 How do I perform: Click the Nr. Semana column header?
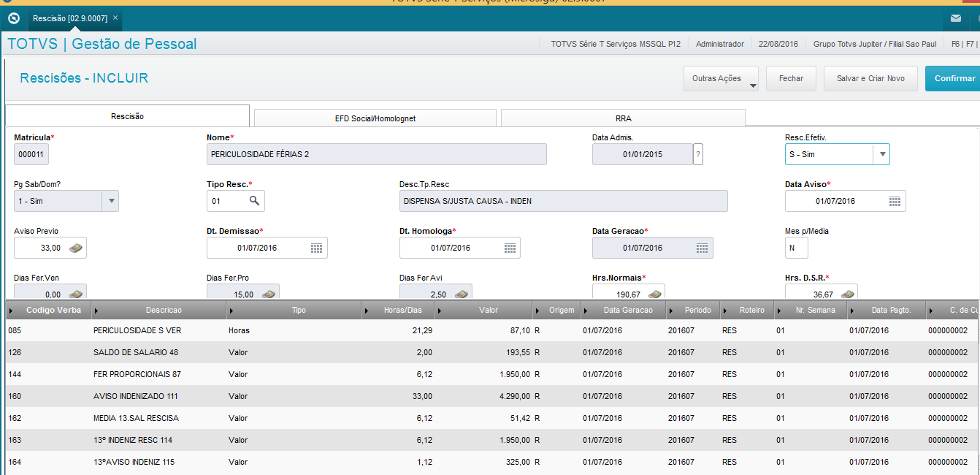[x=811, y=311]
